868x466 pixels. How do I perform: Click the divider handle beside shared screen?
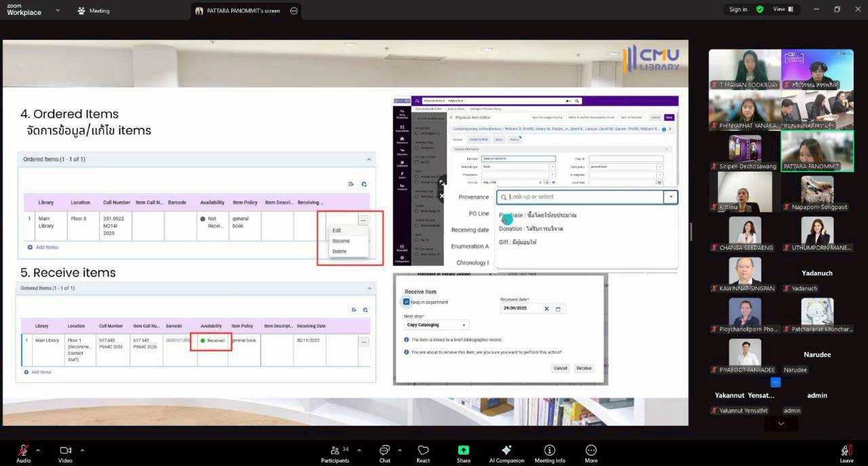(691, 232)
